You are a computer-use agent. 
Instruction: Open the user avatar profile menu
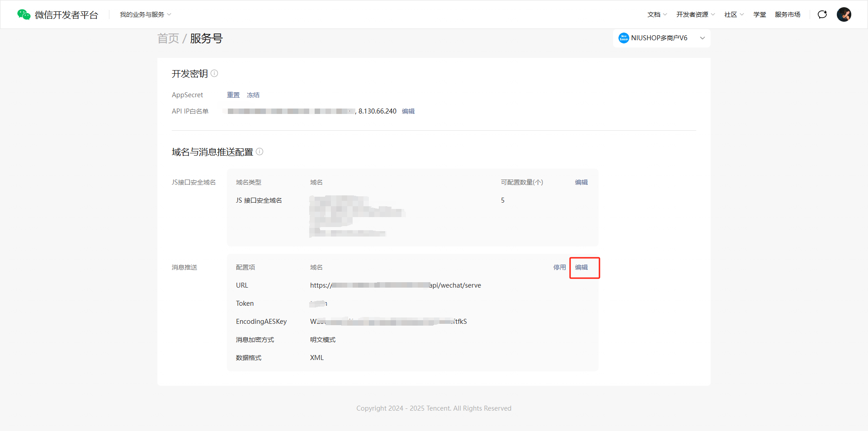(x=844, y=14)
